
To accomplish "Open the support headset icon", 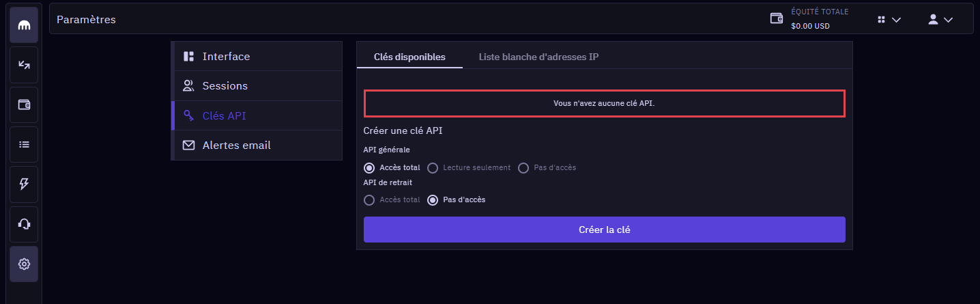I will click(x=24, y=223).
